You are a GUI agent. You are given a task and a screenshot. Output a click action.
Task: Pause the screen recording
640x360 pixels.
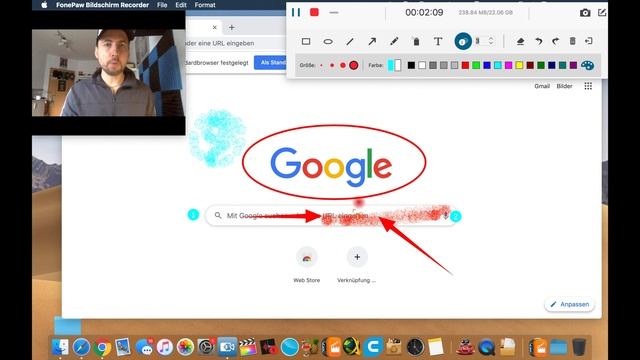click(296, 12)
